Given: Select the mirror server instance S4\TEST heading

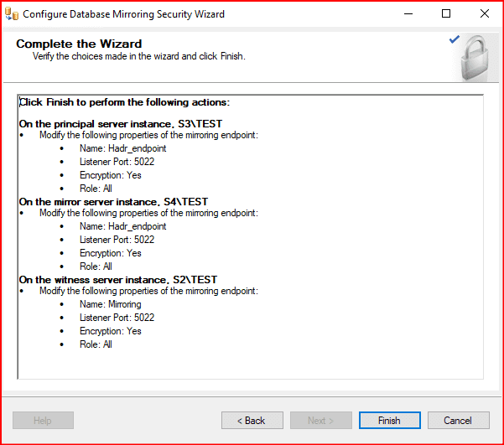Looking at the screenshot, I should click(x=113, y=202).
